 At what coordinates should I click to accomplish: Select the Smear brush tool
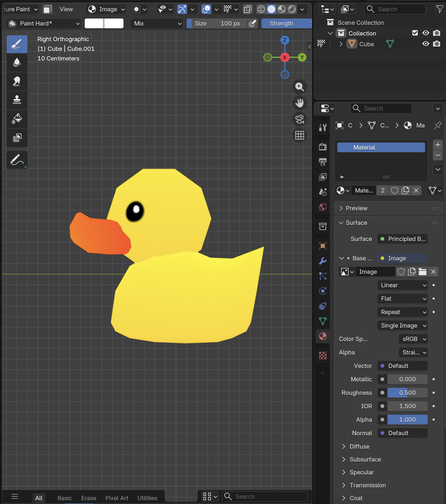pos(17,81)
